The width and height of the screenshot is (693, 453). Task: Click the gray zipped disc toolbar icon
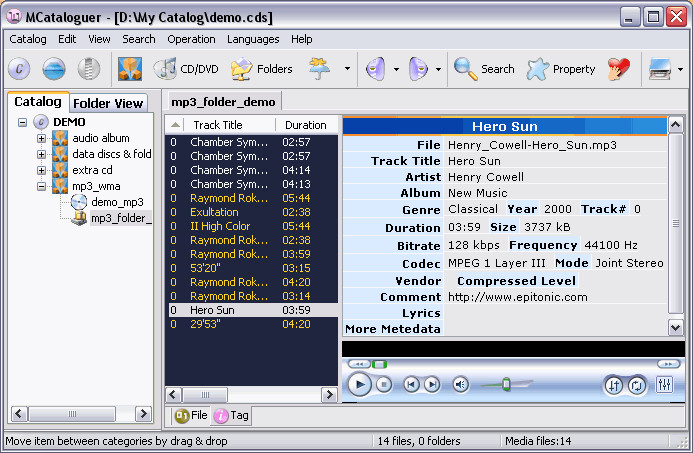(89, 69)
